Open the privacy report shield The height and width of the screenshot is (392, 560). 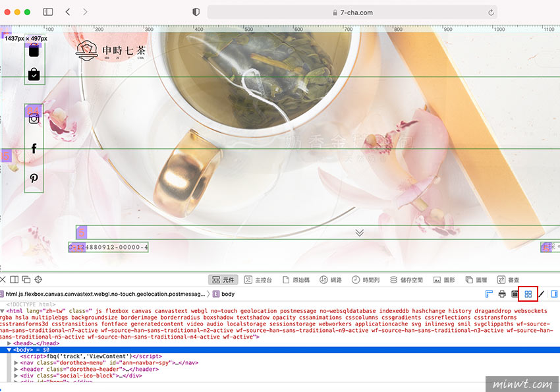point(196,12)
